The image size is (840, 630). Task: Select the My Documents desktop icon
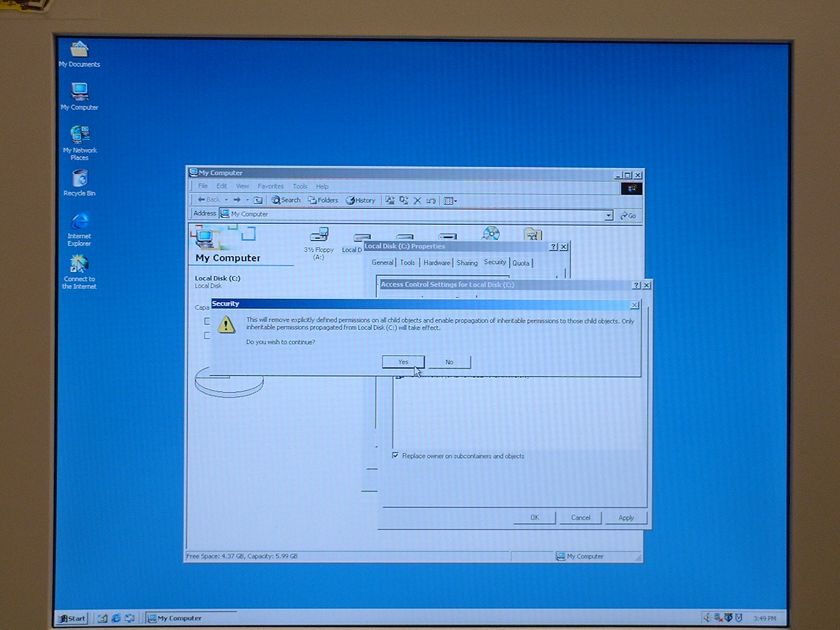click(x=80, y=51)
